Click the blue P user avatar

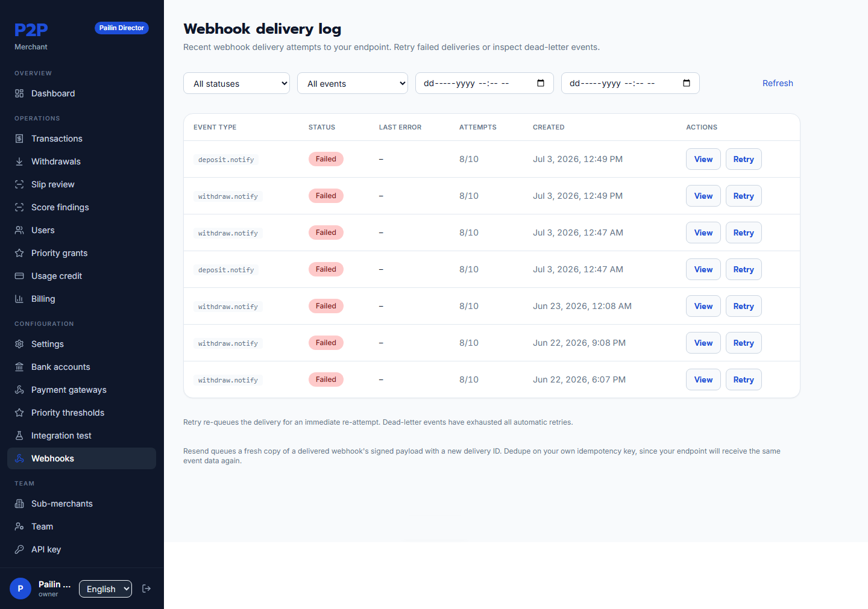point(20,589)
